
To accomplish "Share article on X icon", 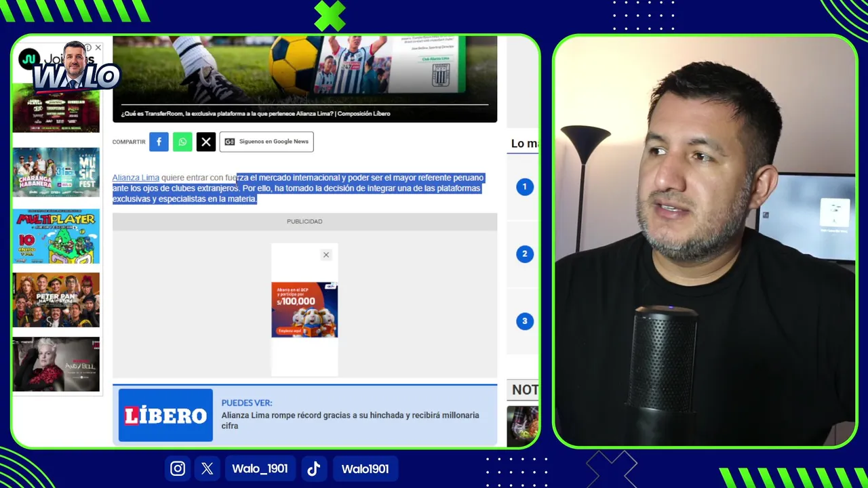I will click(206, 142).
